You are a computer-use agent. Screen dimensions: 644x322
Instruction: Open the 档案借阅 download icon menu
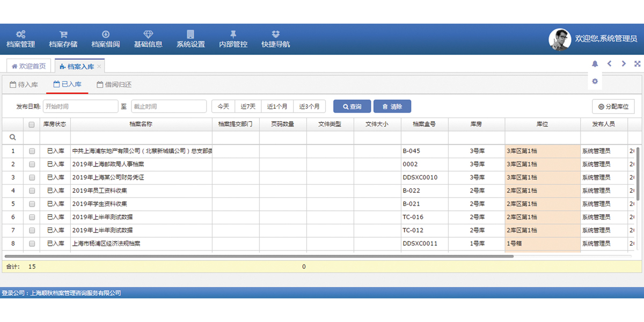106,34
